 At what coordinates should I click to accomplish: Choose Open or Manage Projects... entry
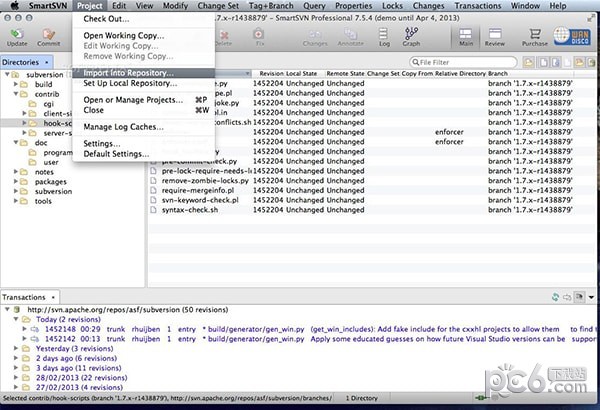(x=143, y=100)
